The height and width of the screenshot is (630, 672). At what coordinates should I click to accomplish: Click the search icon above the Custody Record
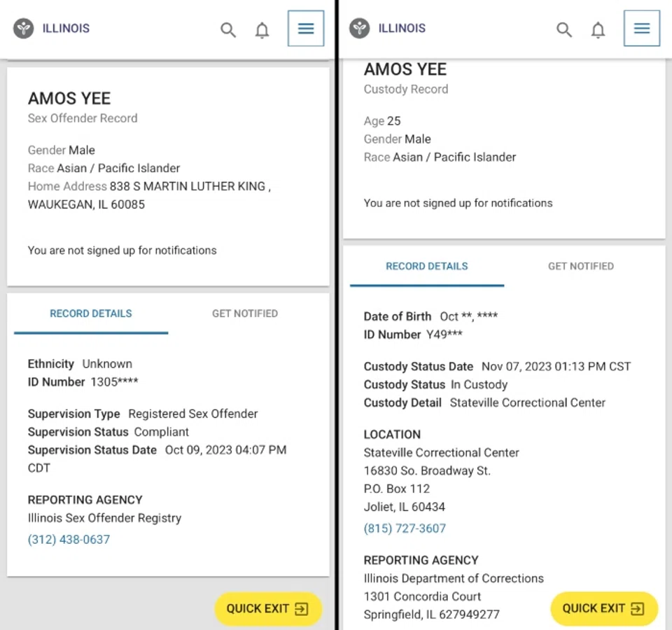coord(564,29)
